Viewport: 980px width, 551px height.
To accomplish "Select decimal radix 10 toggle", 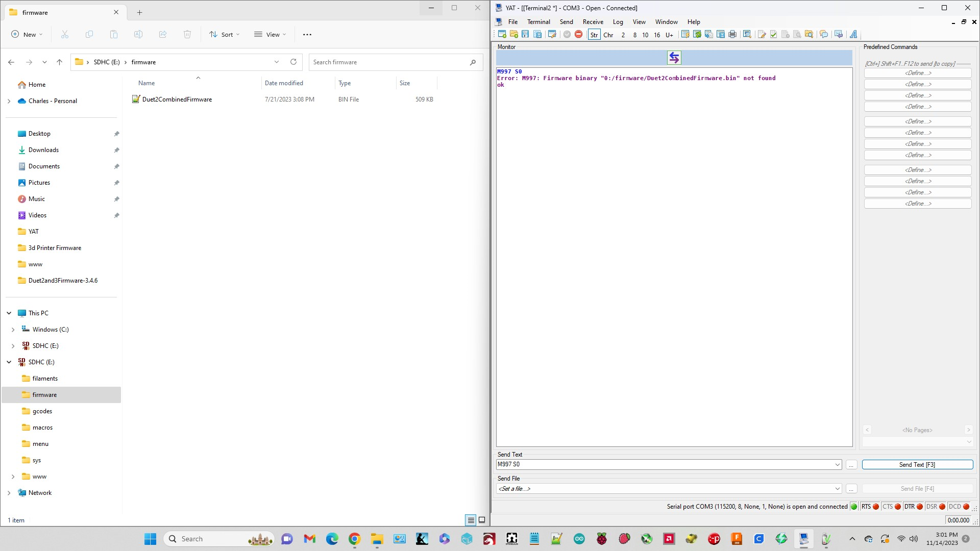I will [x=645, y=35].
